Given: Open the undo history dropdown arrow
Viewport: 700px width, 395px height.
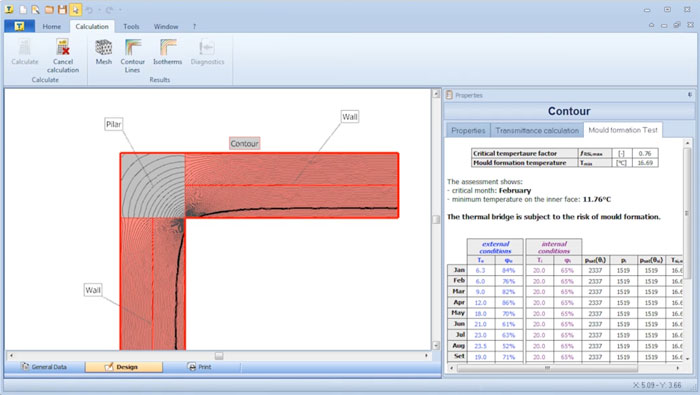Looking at the screenshot, I should 99,10.
